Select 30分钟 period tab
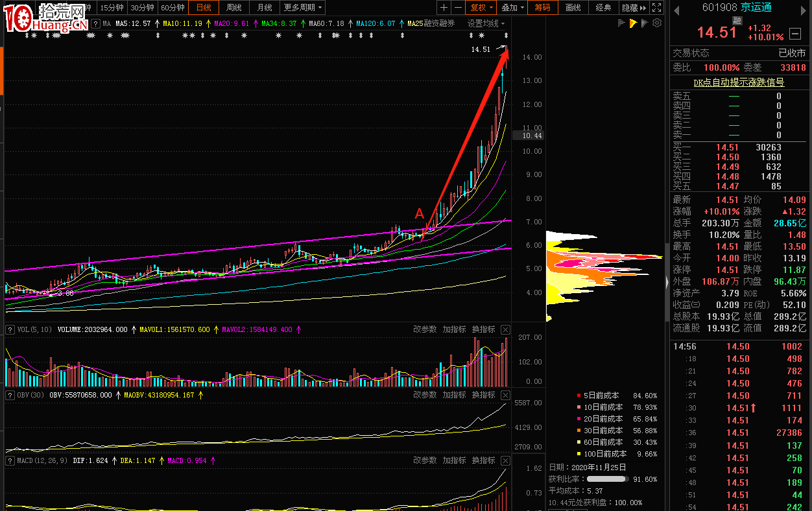The height and width of the screenshot is (511, 812). tap(142, 8)
